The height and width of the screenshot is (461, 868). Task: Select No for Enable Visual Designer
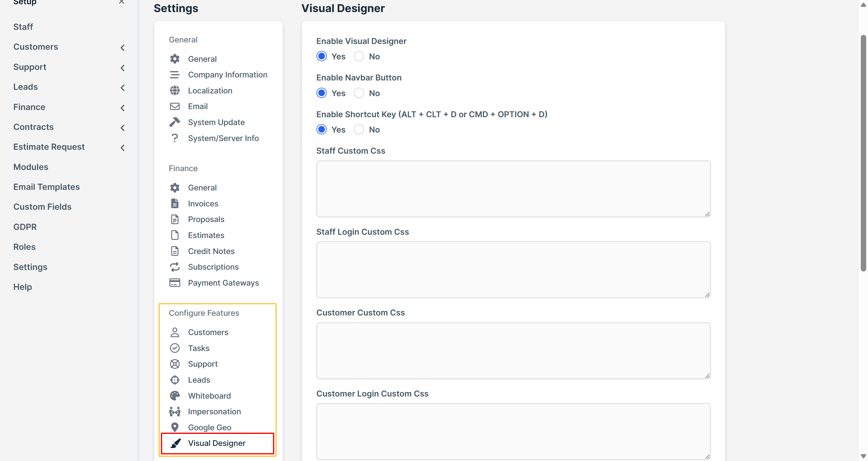click(x=359, y=56)
